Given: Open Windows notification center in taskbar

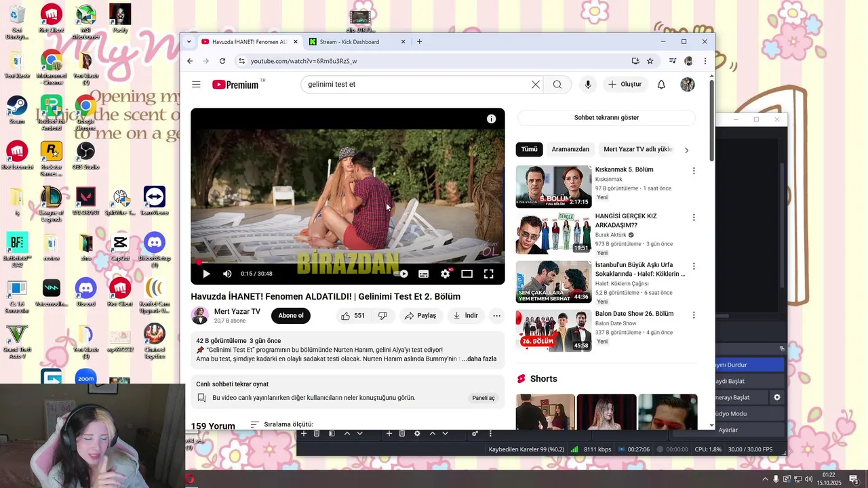Looking at the screenshot, I should pos(854,479).
